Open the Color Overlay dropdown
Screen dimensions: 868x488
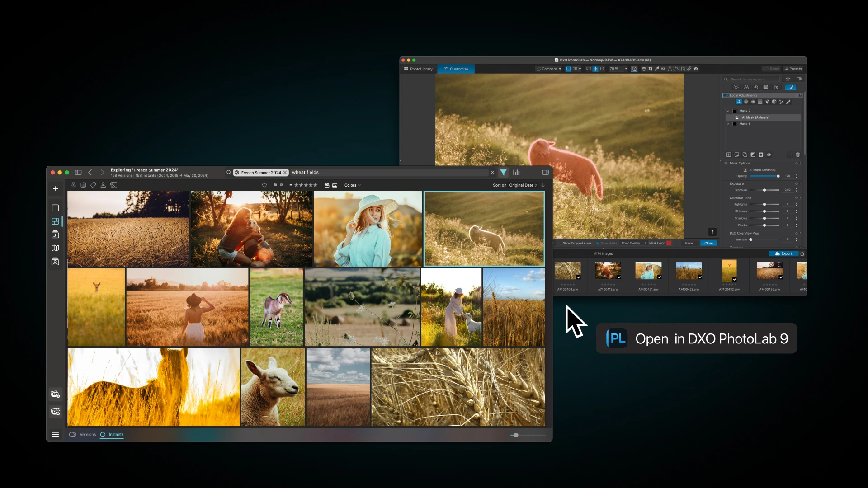pyautogui.click(x=633, y=243)
